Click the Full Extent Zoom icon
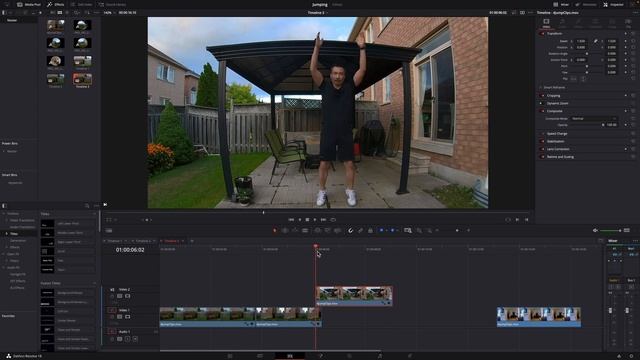Screen dimensions: 640x360 [407, 231]
